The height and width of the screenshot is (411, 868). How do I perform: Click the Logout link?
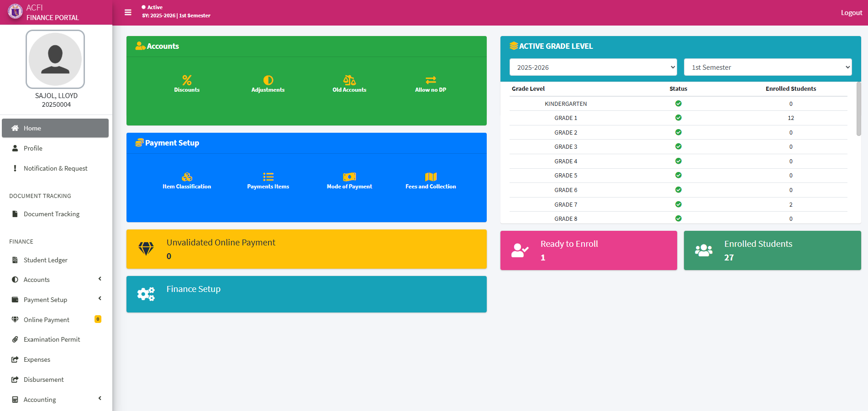tap(851, 13)
